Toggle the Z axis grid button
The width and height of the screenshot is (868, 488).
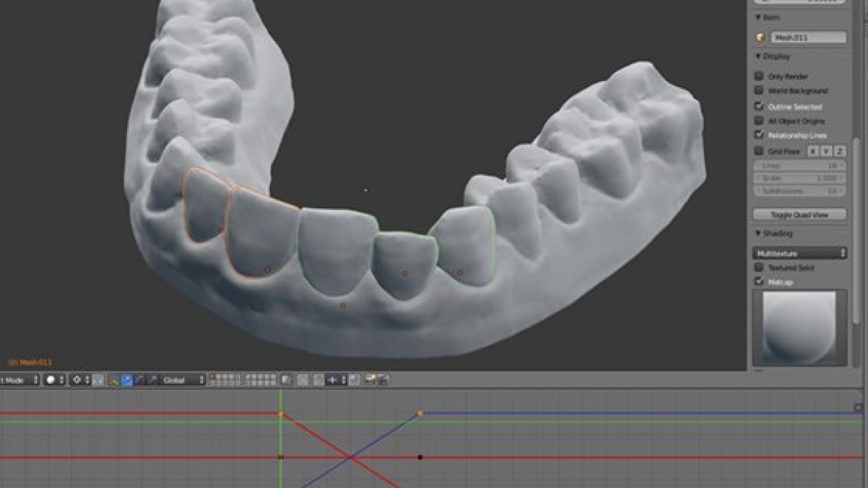point(839,151)
